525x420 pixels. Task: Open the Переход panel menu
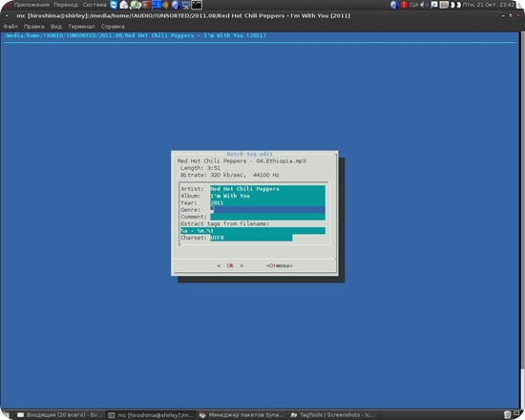[66, 5]
